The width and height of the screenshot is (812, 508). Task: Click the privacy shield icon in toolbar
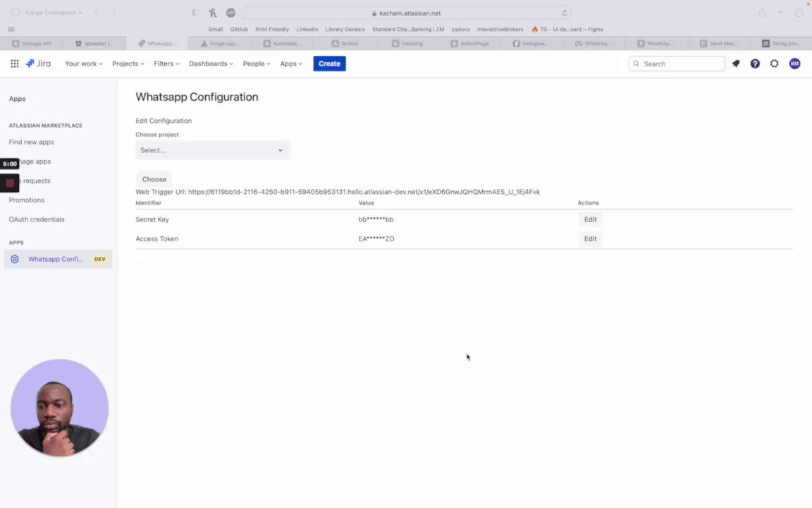(195, 13)
